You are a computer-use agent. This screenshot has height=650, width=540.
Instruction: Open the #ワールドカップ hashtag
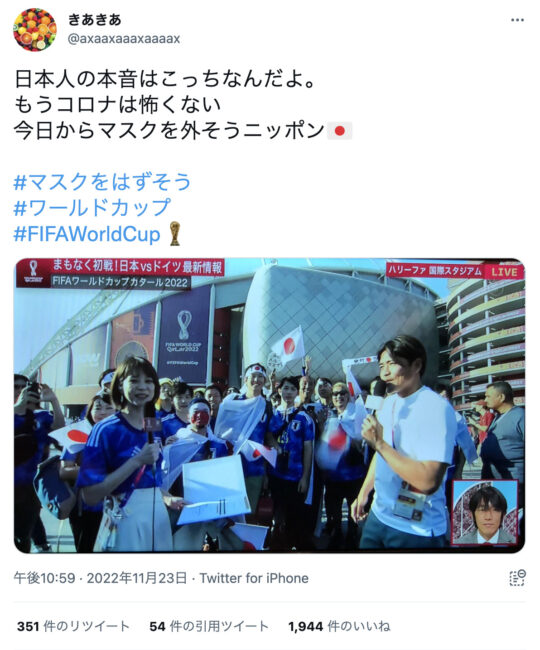92,208
